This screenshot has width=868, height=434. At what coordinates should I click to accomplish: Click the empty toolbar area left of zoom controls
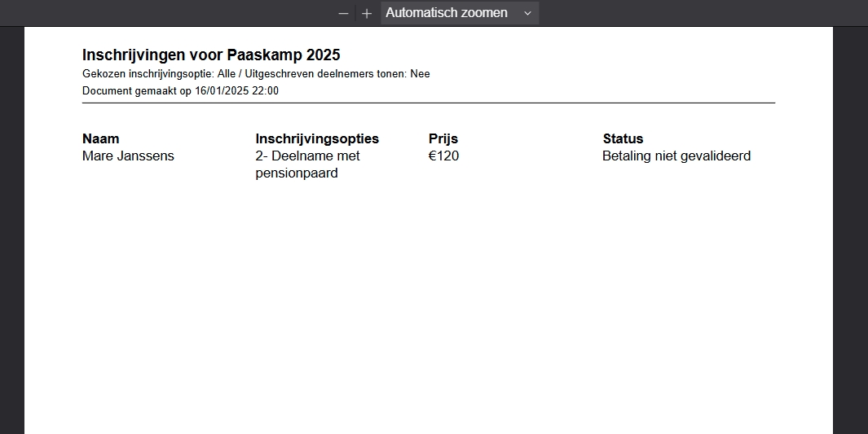click(x=166, y=13)
